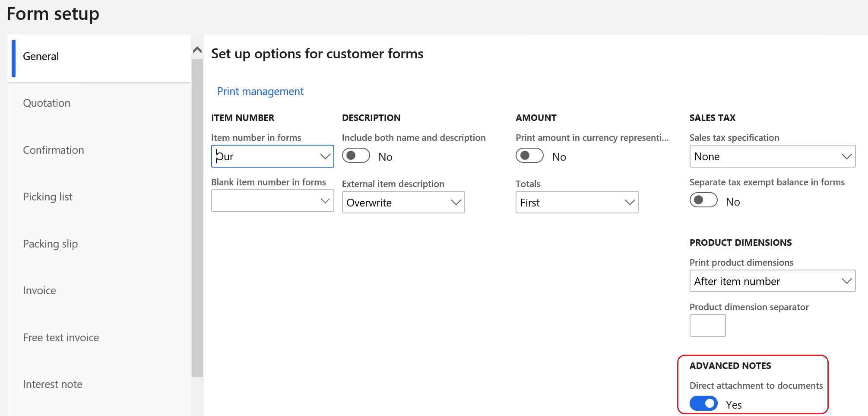Click the sidebar vertical scrollbar

coord(197,218)
